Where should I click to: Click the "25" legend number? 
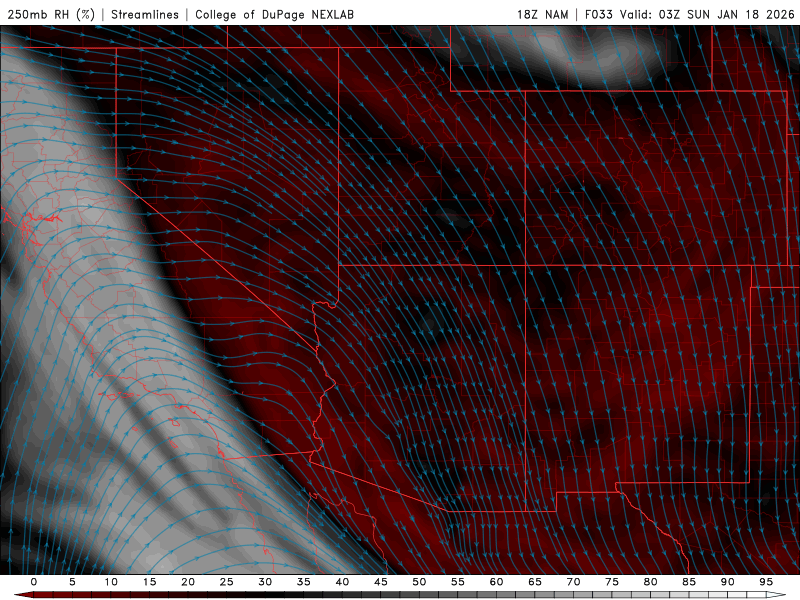coord(227,582)
